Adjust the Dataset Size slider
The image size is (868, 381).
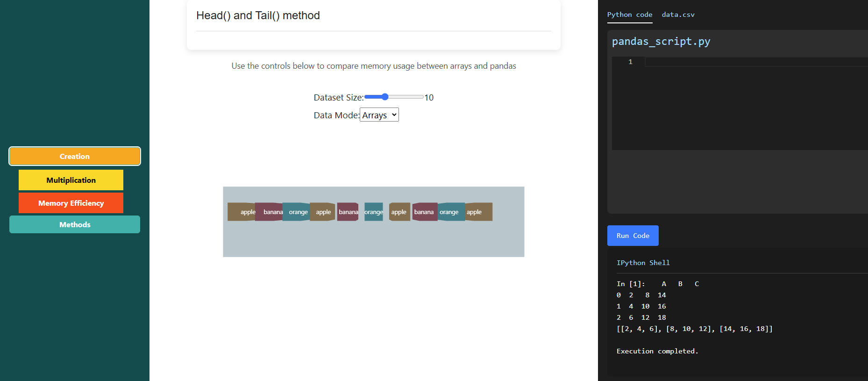(x=394, y=97)
